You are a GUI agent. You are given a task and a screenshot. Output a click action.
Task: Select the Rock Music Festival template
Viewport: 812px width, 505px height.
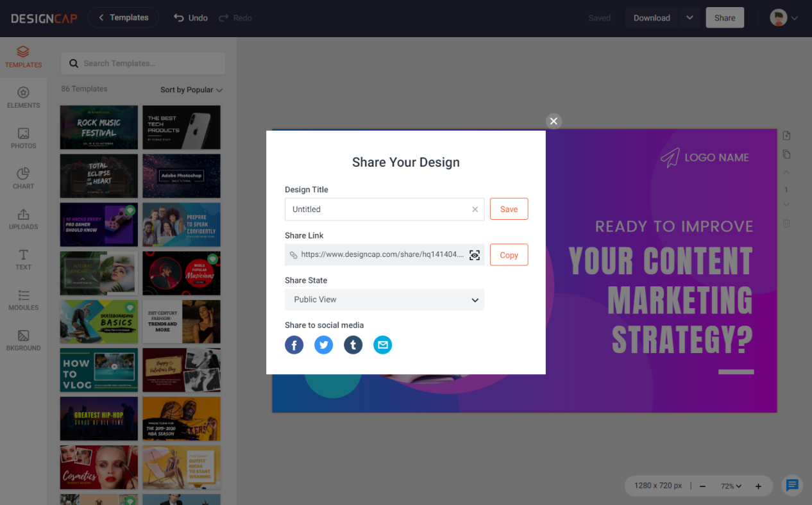[x=99, y=128]
